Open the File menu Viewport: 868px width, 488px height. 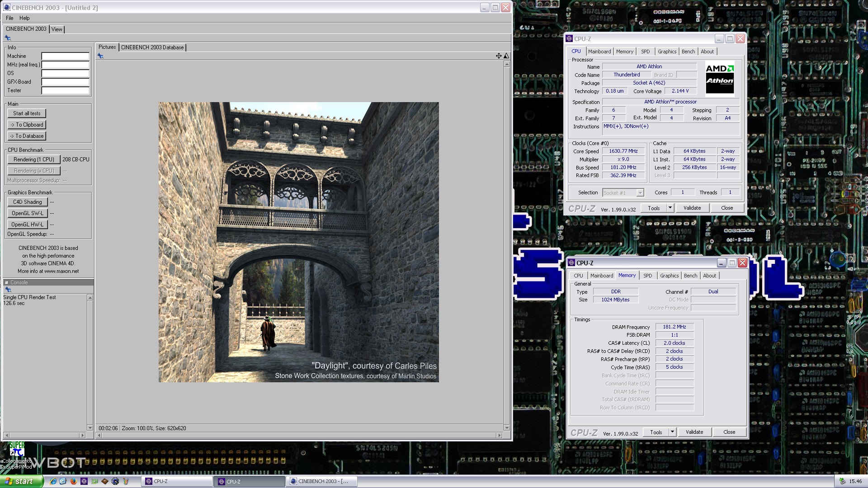tap(9, 18)
